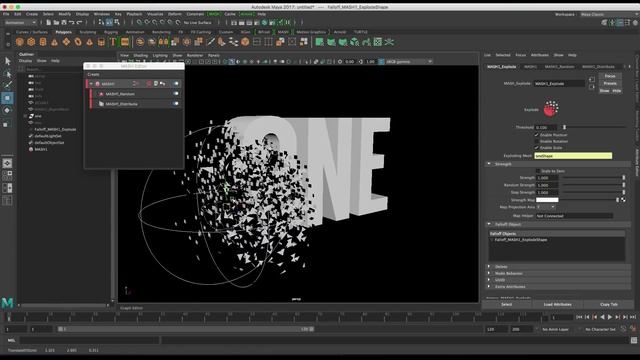
Task: Click the polygon cone shelf icon
Action: (x=54, y=42)
